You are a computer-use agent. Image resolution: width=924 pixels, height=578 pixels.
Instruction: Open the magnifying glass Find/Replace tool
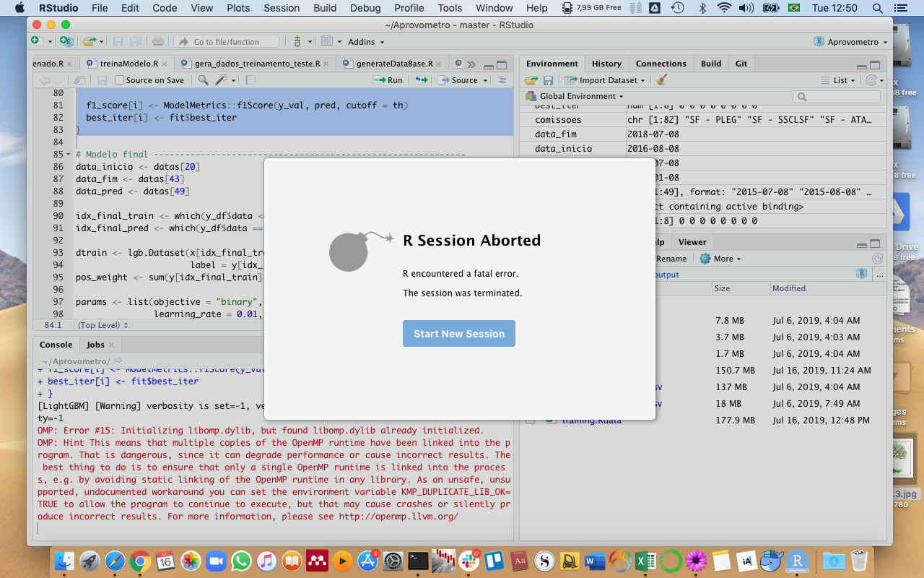(x=203, y=80)
